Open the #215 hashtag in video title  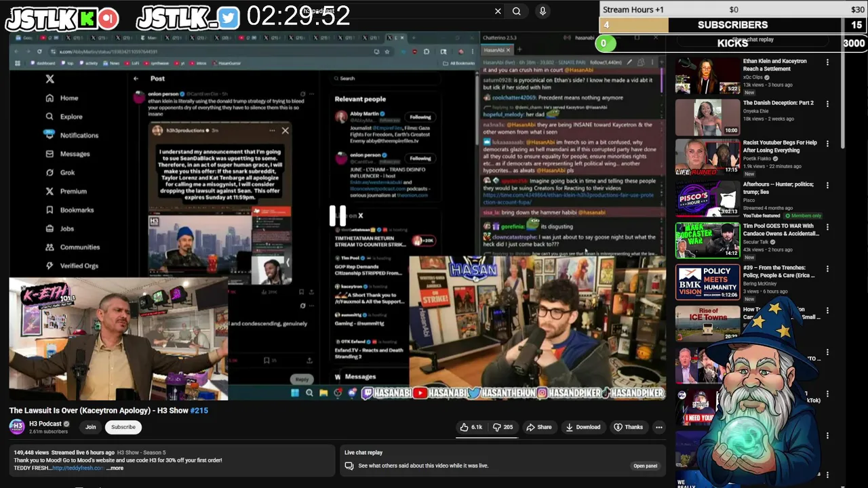click(199, 411)
